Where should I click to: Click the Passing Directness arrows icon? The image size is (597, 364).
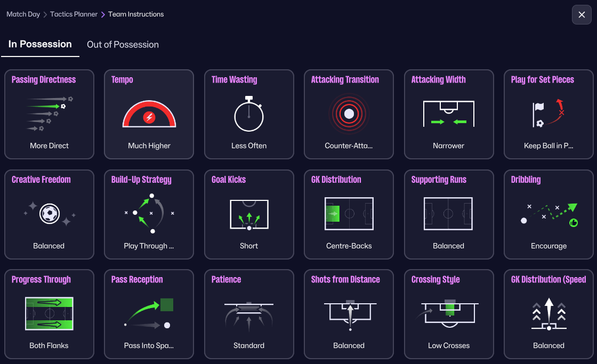pos(49,114)
